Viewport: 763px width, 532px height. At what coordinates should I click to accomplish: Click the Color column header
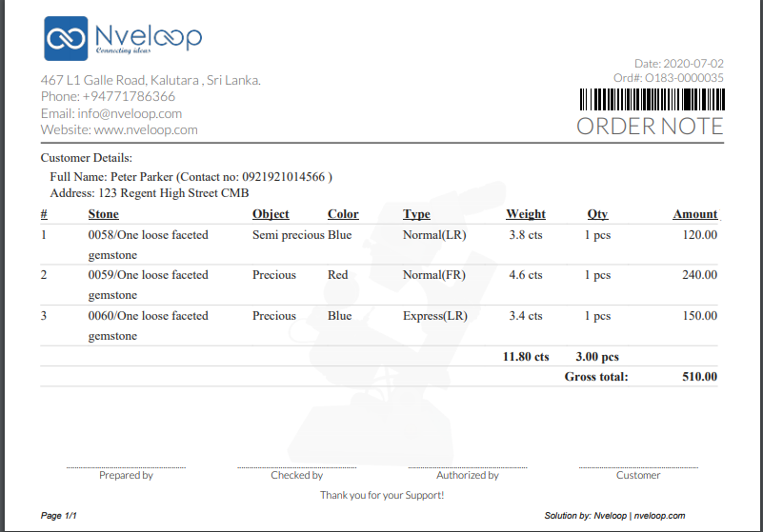pos(343,214)
